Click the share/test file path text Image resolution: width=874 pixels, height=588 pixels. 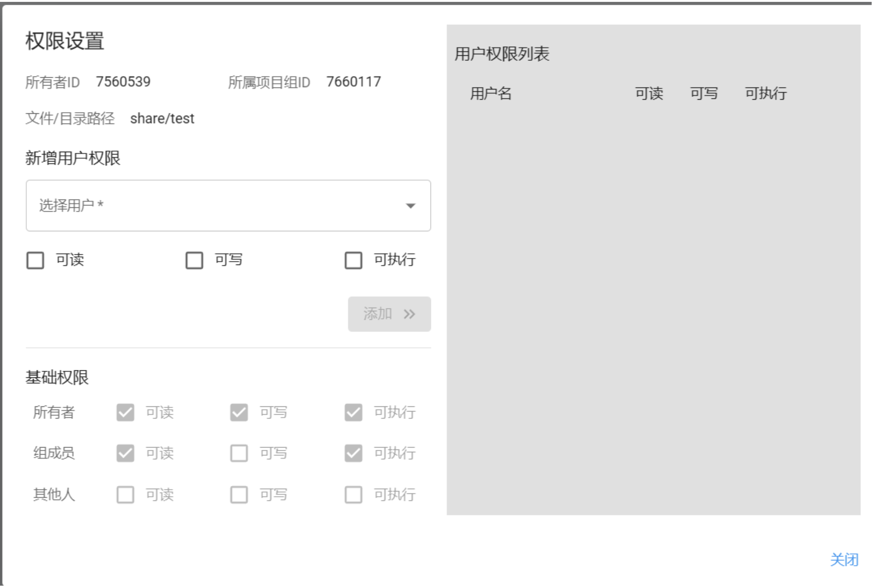pyautogui.click(x=162, y=119)
